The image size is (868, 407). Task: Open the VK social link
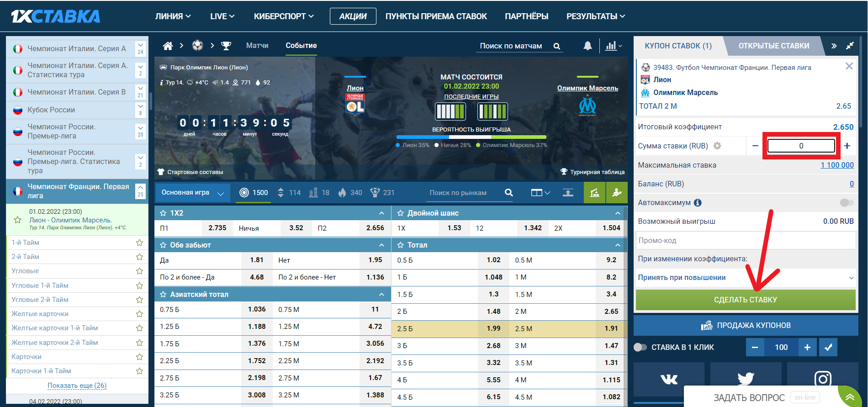669,379
